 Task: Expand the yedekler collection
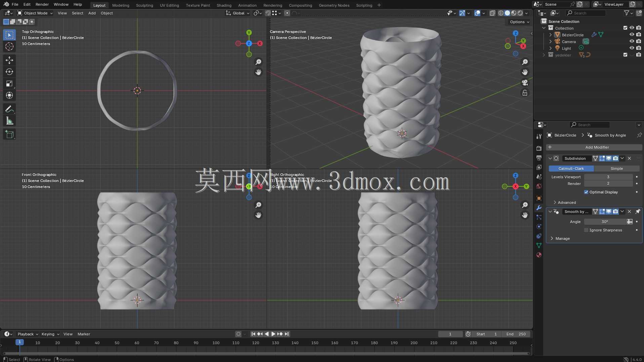coord(544,55)
